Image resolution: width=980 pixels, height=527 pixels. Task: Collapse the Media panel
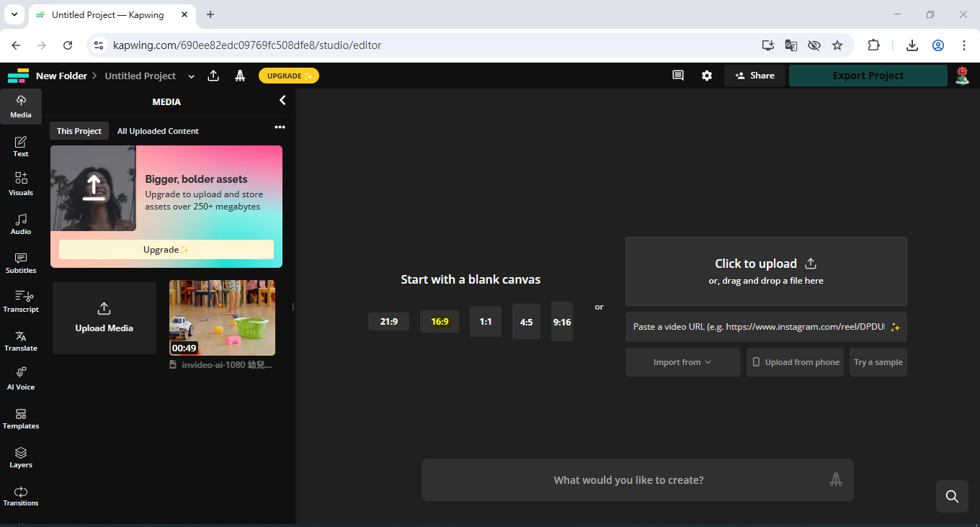pyautogui.click(x=282, y=101)
